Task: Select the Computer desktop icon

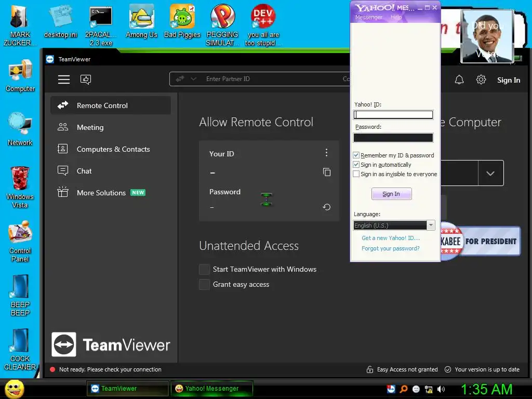Action: (20, 76)
